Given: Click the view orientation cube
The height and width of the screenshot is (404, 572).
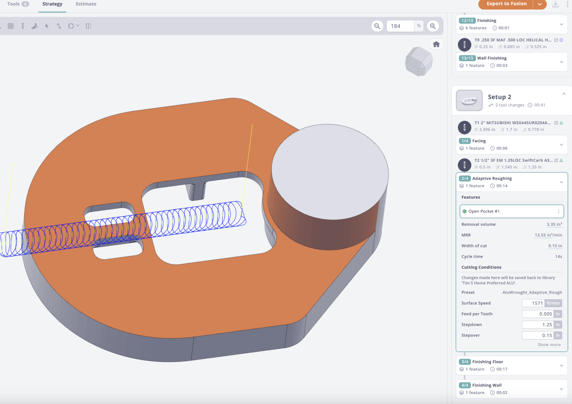Looking at the screenshot, I should pyautogui.click(x=419, y=61).
